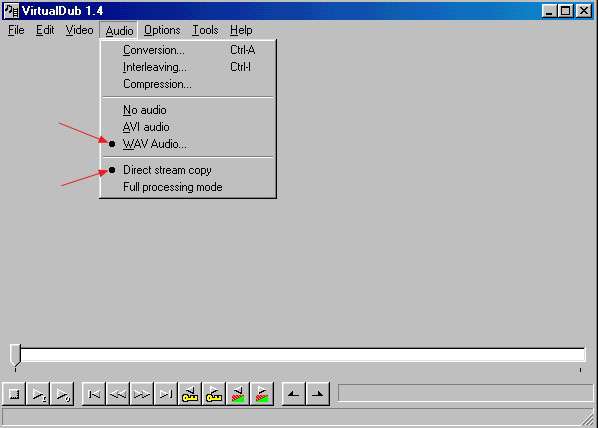Click the next scene scan icon
The width and height of the screenshot is (598, 428).
coord(262,394)
